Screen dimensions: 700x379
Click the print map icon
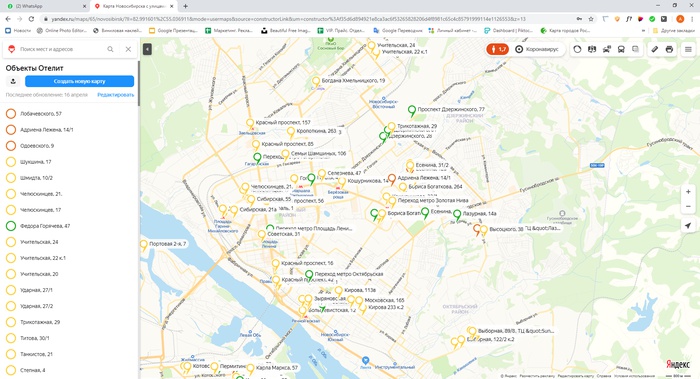669,49
